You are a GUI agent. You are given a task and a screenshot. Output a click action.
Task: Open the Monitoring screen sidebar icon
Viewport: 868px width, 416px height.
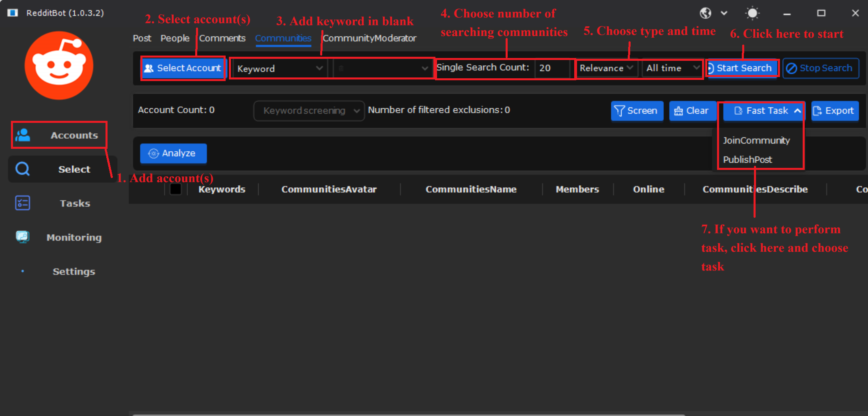[x=23, y=237]
